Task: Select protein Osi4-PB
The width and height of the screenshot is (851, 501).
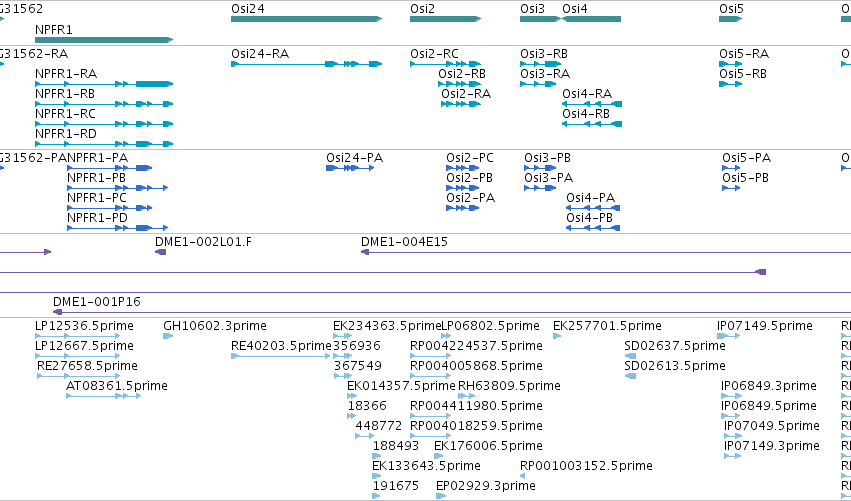Action: (593, 228)
